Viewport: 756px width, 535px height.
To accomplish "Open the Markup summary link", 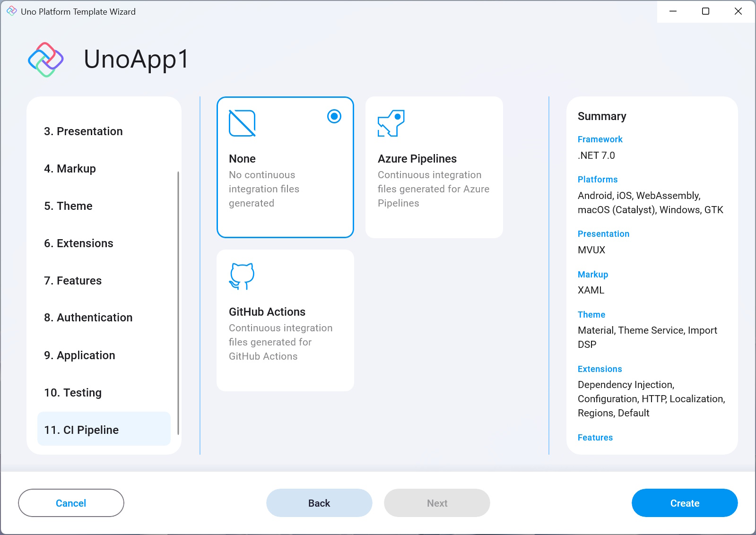I will [593, 275].
